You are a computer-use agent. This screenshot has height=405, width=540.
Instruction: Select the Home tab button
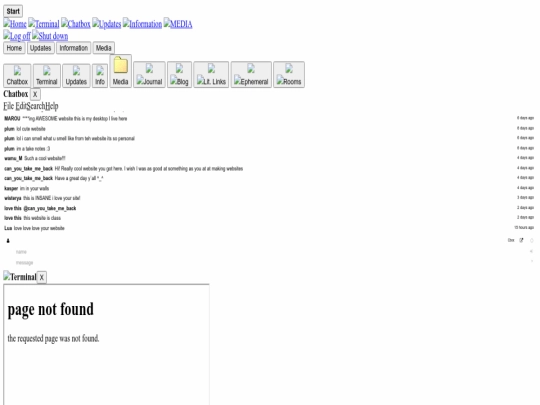point(14,48)
